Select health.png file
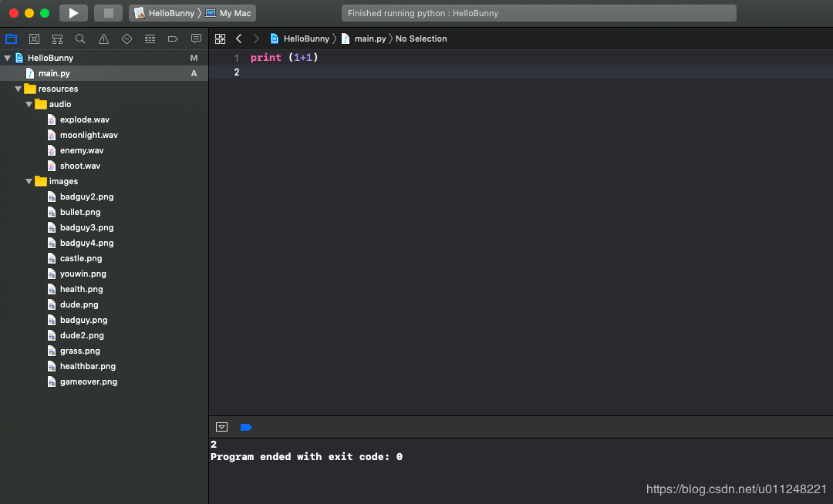The width and height of the screenshot is (833, 504). 104,289
